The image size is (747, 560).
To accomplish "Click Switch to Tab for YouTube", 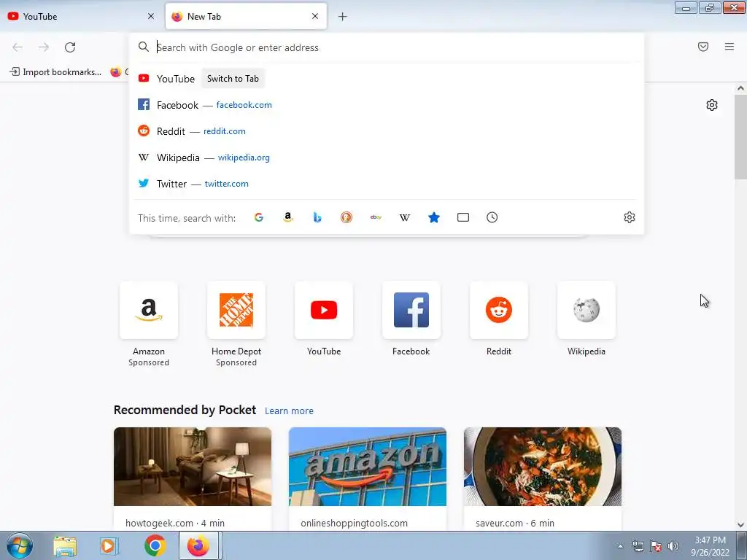I will point(233,79).
